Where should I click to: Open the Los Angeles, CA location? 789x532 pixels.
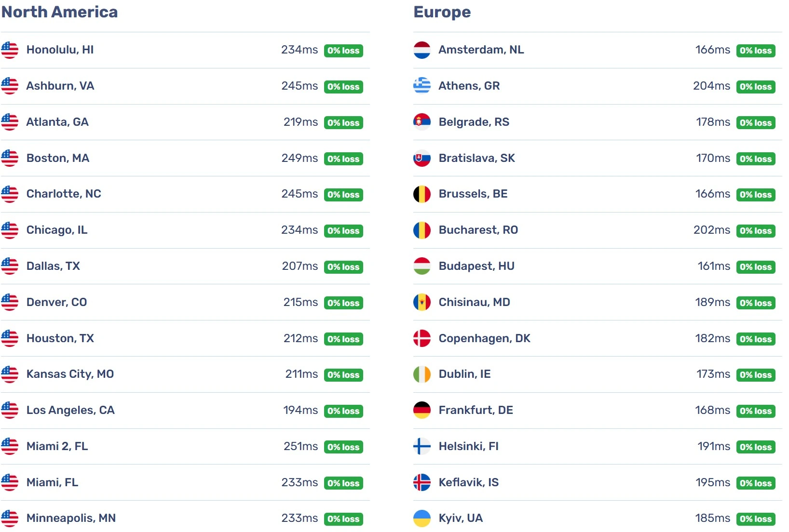[x=70, y=410]
